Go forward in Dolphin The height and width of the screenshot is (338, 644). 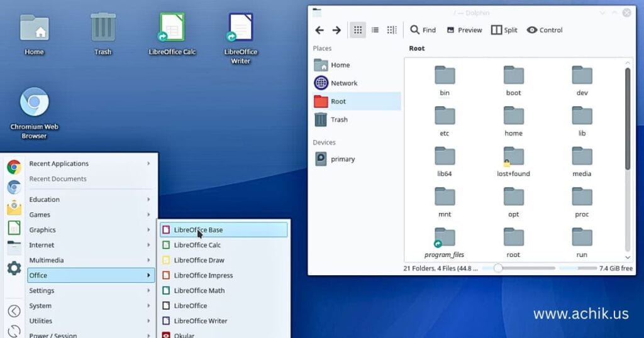pos(336,30)
